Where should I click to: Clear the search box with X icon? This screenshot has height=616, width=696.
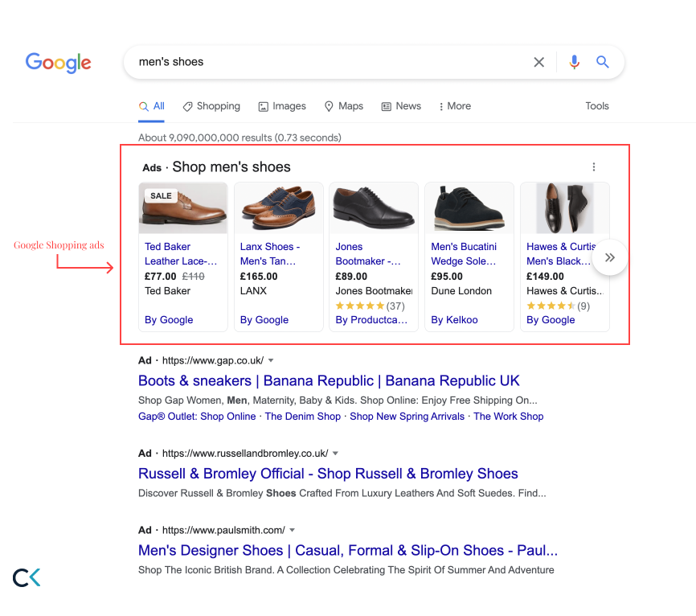(x=538, y=63)
